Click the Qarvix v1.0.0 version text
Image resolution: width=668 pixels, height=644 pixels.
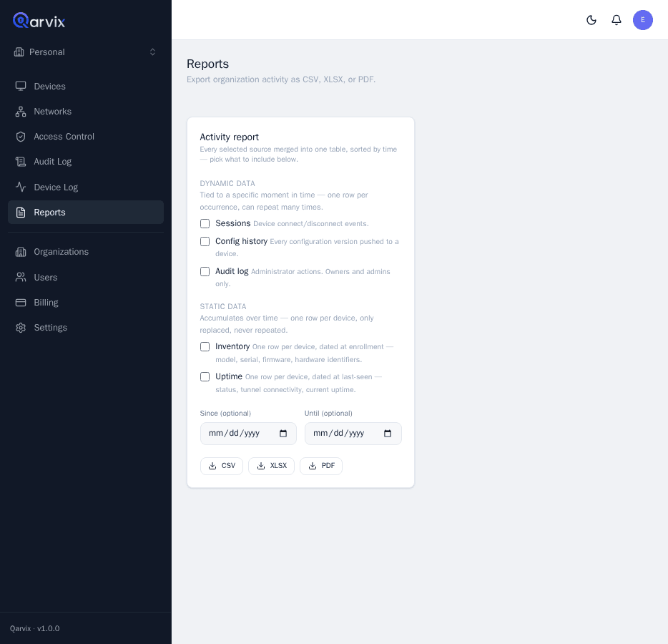tap(35, 629)
